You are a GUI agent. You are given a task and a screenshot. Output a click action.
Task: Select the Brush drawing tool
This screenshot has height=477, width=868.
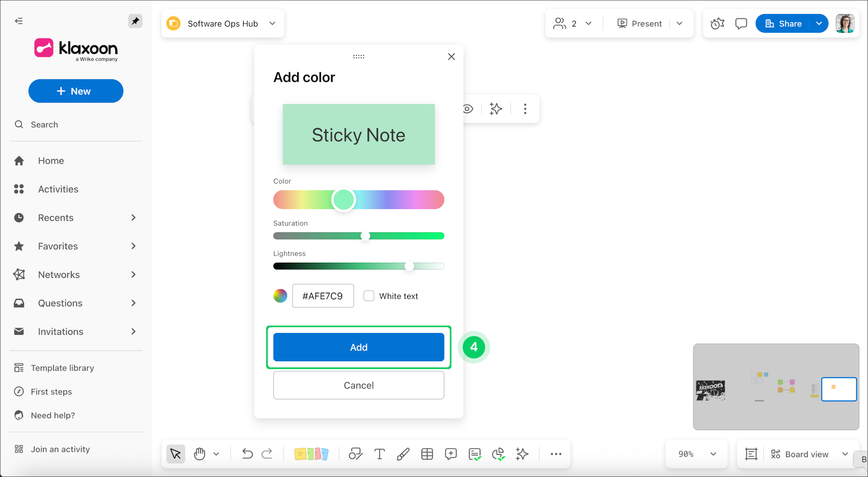pos(403,453)
